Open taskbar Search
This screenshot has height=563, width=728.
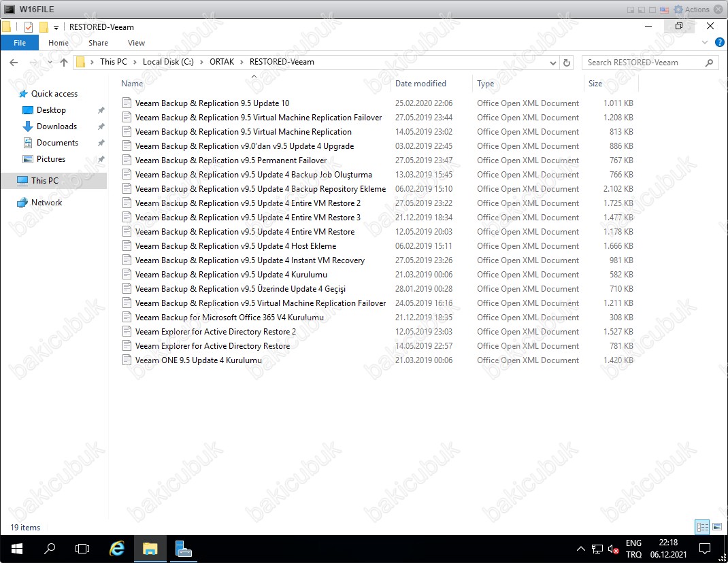[49, 549]
